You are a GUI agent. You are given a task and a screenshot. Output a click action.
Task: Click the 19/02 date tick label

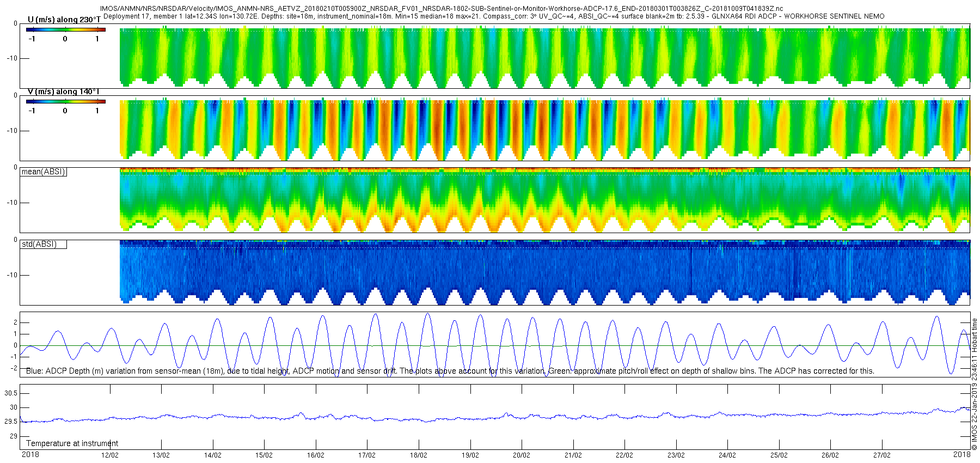coord(470,455)
